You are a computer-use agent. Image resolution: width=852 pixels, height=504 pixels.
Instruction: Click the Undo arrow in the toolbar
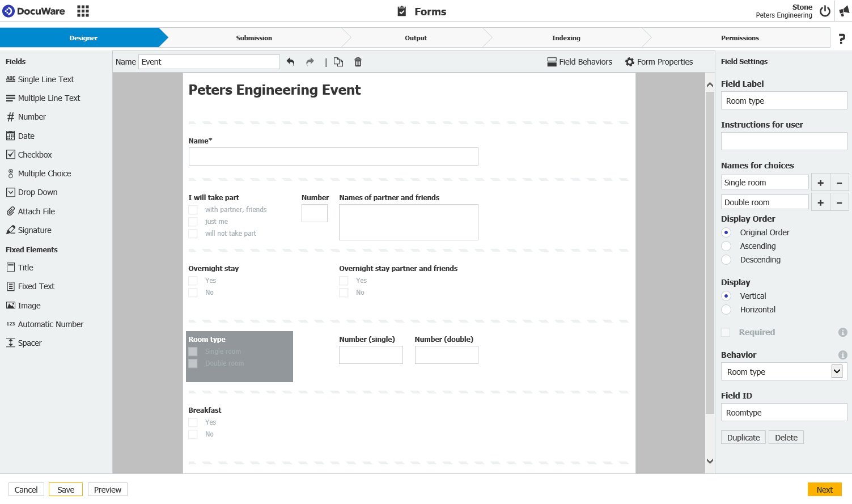(291, 62)
